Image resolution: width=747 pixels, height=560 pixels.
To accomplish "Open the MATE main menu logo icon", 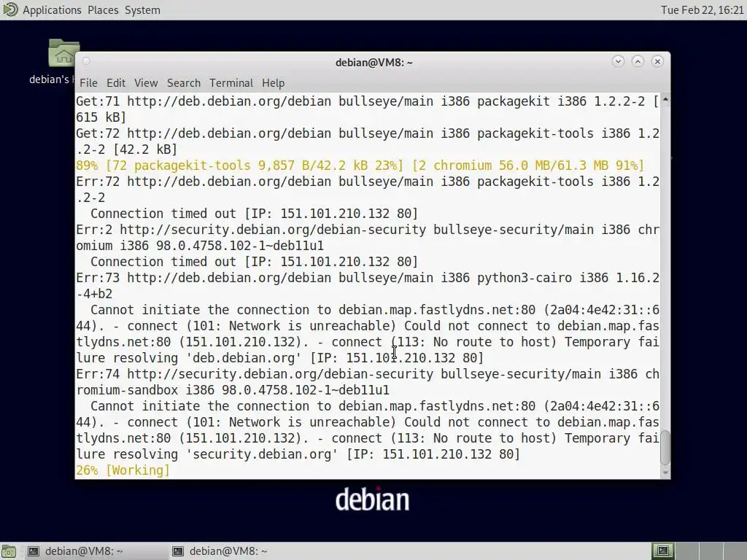I will (10, 9).
